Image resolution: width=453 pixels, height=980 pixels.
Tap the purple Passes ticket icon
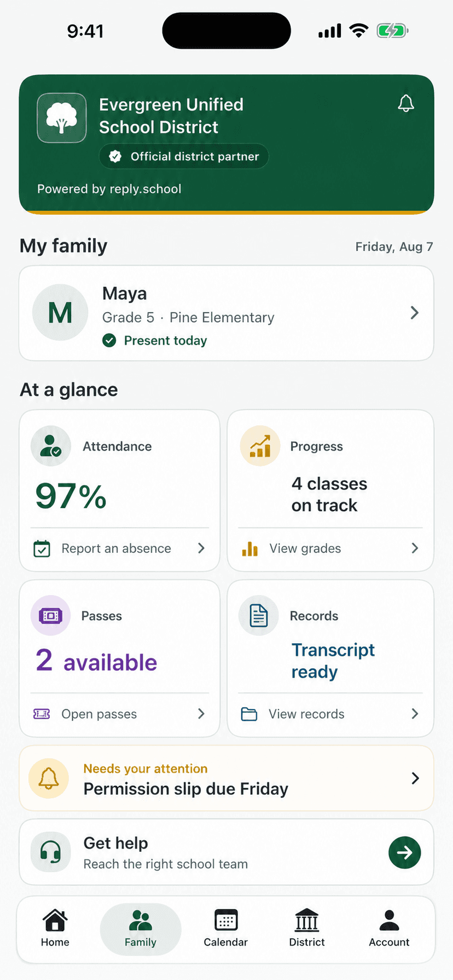pyautogui.click(x=51, y=616)
